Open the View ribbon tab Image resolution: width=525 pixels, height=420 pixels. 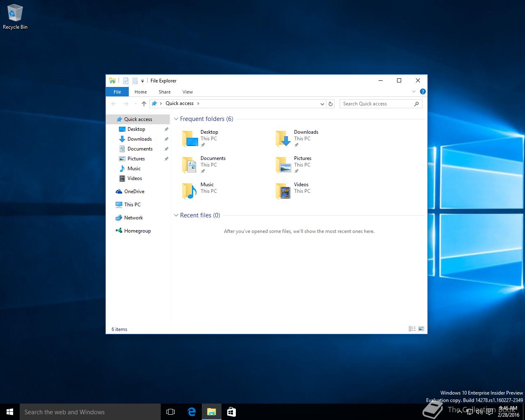pyautogui.click(x=187, y=92)
